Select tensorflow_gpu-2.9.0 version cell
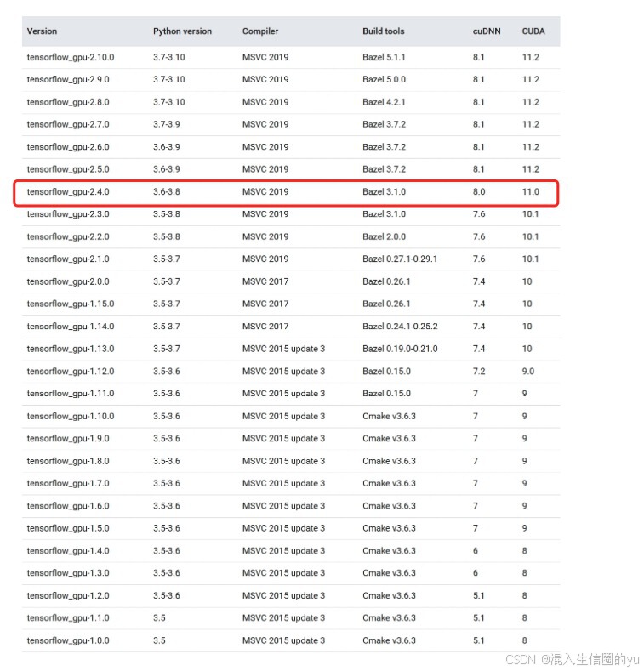644x671 pixels. pos(68,80)
